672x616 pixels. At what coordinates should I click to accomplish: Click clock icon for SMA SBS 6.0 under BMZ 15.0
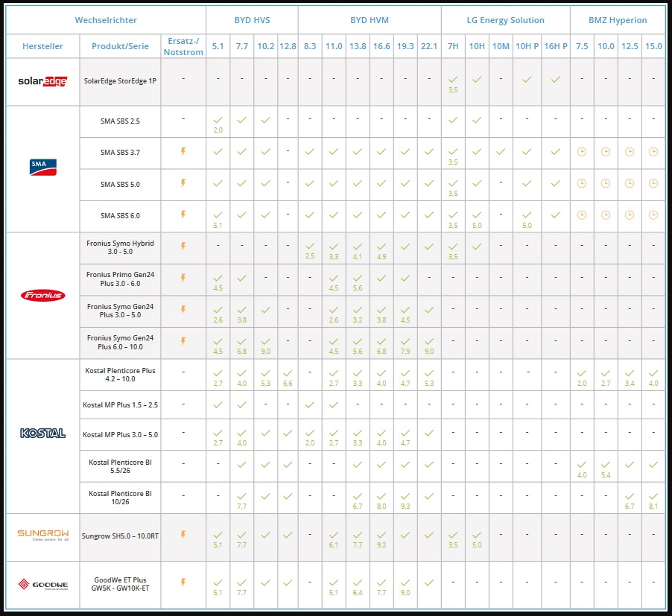coord(653,215)
